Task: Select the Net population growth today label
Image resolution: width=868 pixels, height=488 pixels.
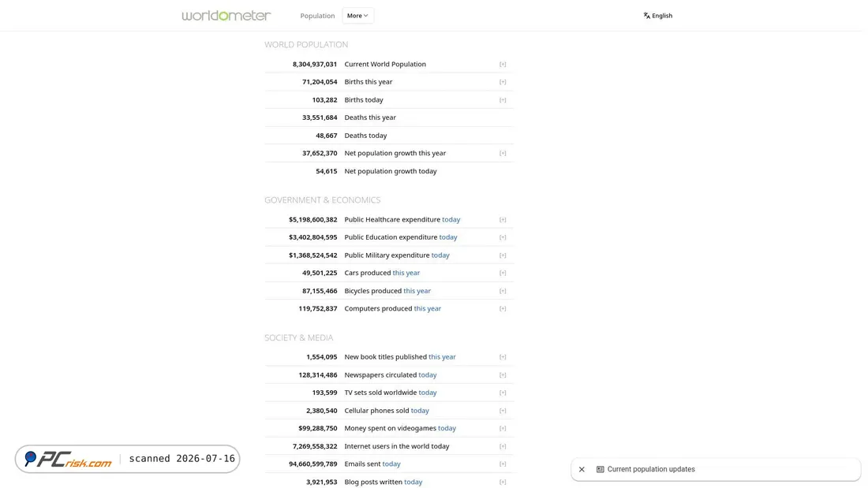Action: [x=391, y=171]
